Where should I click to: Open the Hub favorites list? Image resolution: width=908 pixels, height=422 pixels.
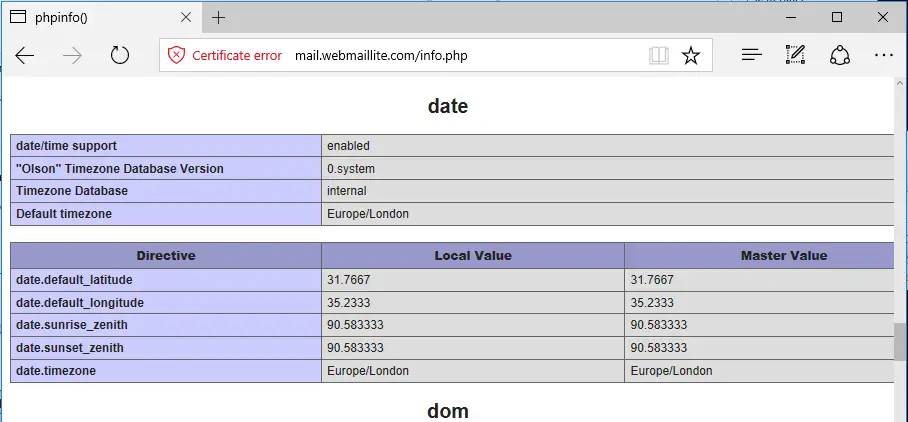click(x=752, y=56)
